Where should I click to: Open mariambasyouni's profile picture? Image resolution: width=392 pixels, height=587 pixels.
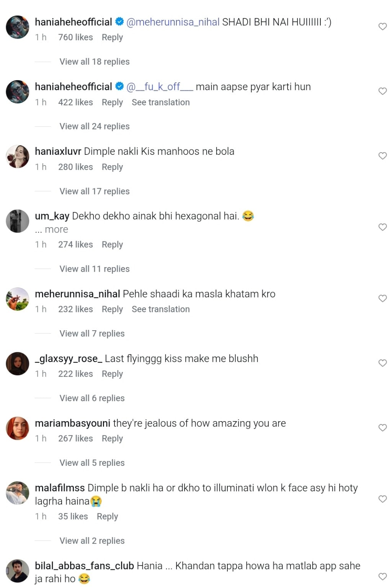[17, 429]
